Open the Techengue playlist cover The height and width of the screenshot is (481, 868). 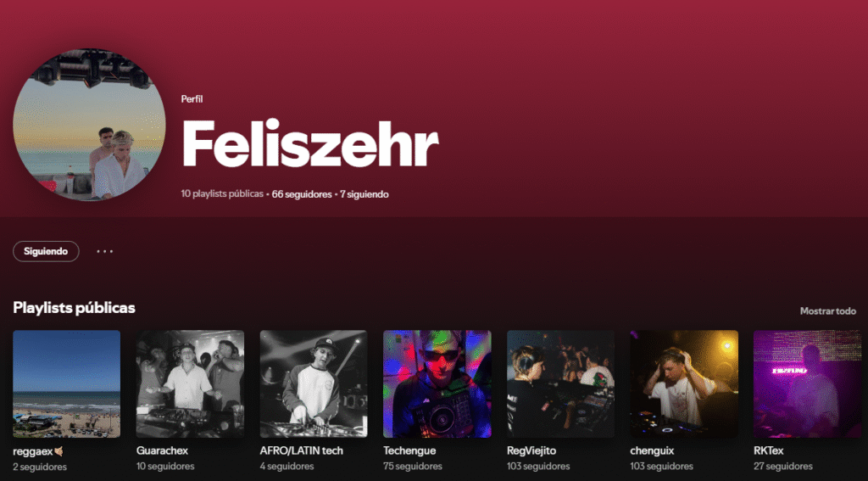point(437,383)
